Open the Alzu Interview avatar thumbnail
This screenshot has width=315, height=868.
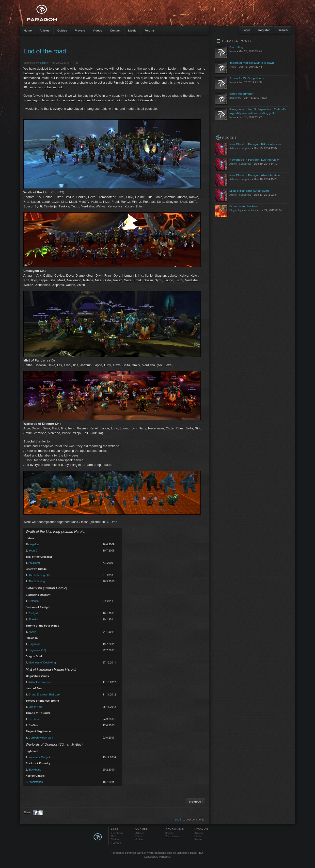(x=221, y=180)
